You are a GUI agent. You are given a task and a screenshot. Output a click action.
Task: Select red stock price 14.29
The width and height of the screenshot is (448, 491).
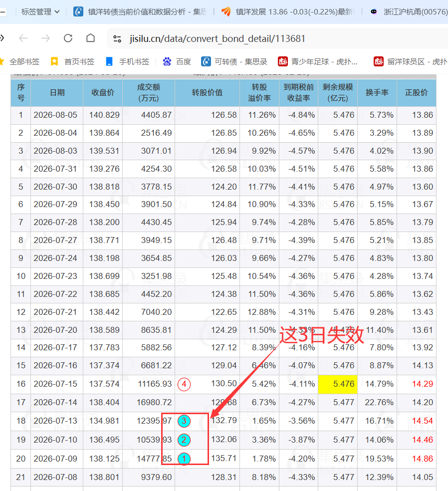pos(423,384)
